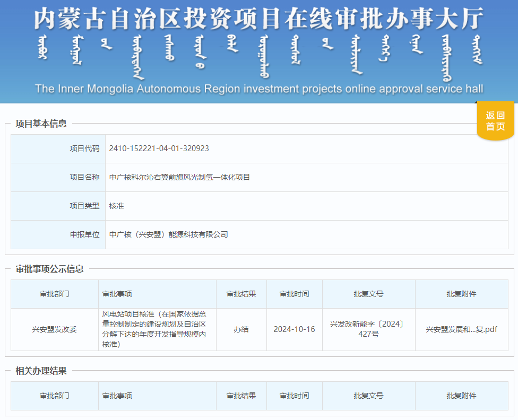Select the 审批部门 column header in approval table
Image resolution: width=518 pixels, height=420 pixels.
(55, 294)
